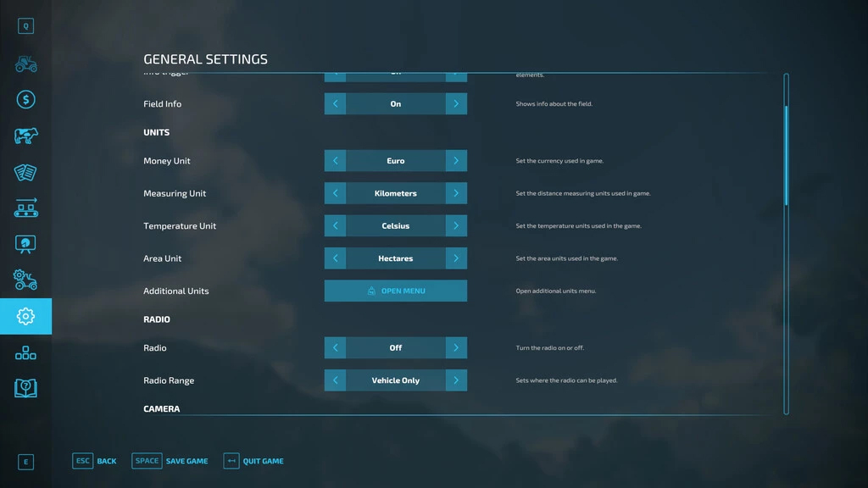Switch Temperature Unit to next option
The width and height of the screenshot is (868, 488).
[456, 226]
